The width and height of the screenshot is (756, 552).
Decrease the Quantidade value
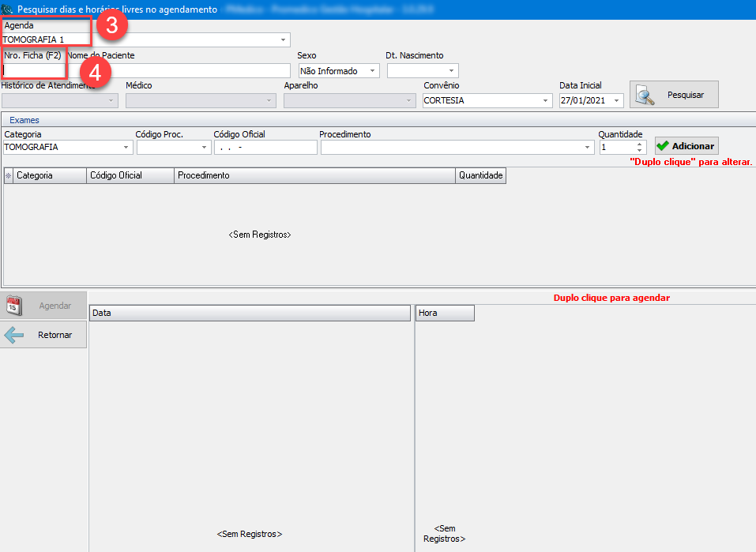point(639,151)
